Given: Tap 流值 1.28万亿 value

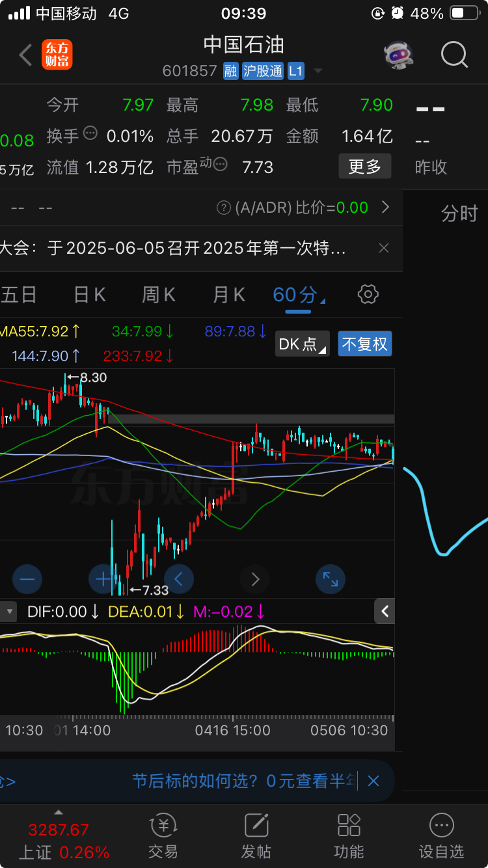Looking at the screenshot, I should [120, 167].
